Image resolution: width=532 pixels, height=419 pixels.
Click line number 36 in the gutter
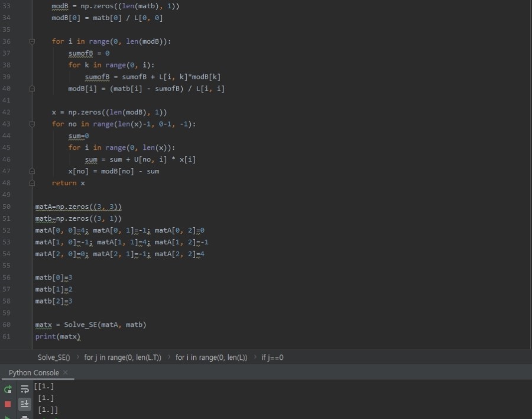tap(7, 41)
